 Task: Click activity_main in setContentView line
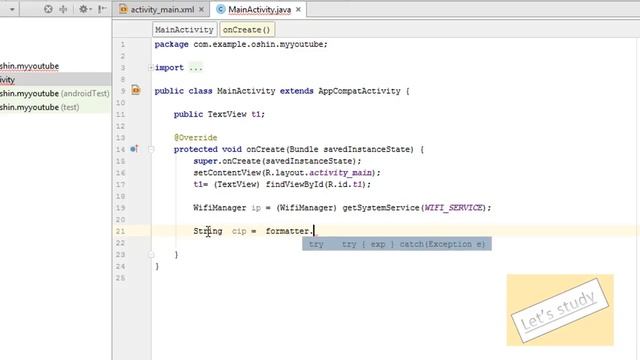point(340,173)
